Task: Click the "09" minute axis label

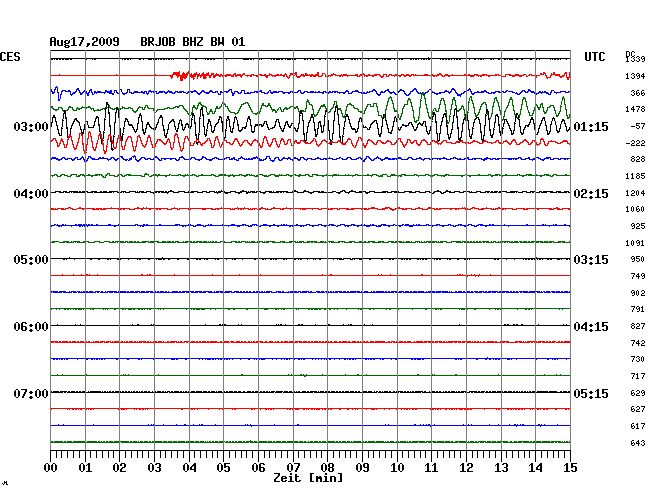Action: click(x=362, y=468)
